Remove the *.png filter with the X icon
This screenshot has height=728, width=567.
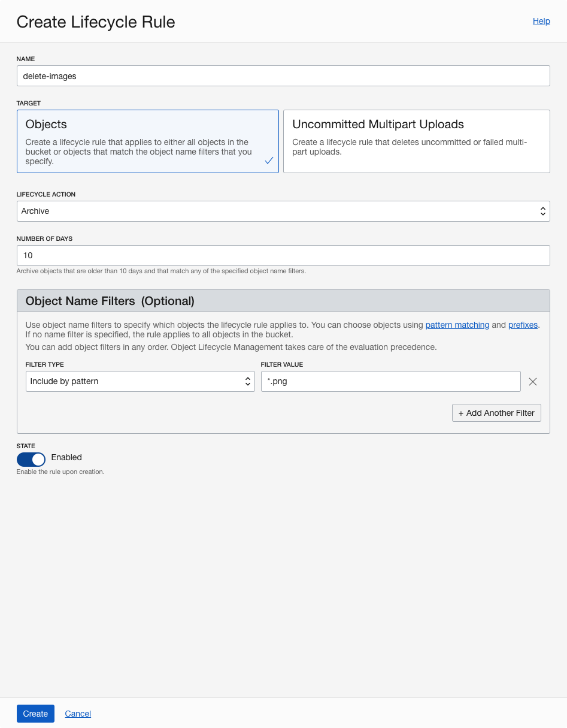[x=533, y=382]
